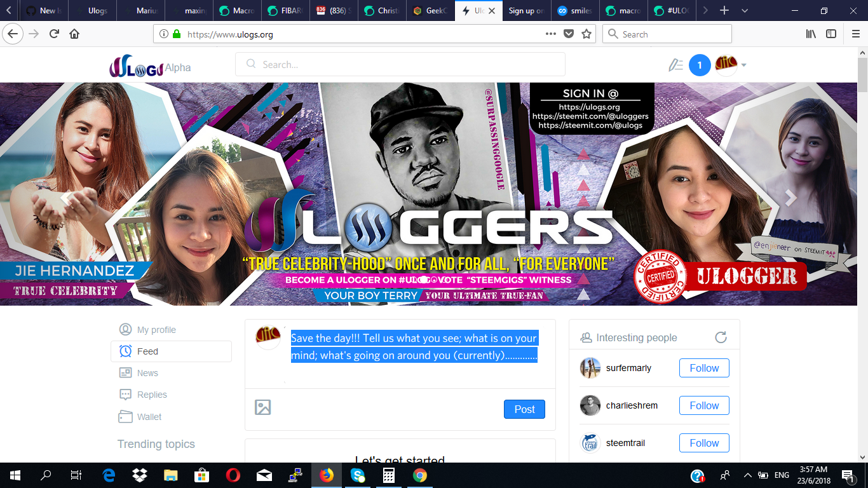Go to previous banner slide arrow
This screenshot has width=868, height=488.
65,198
